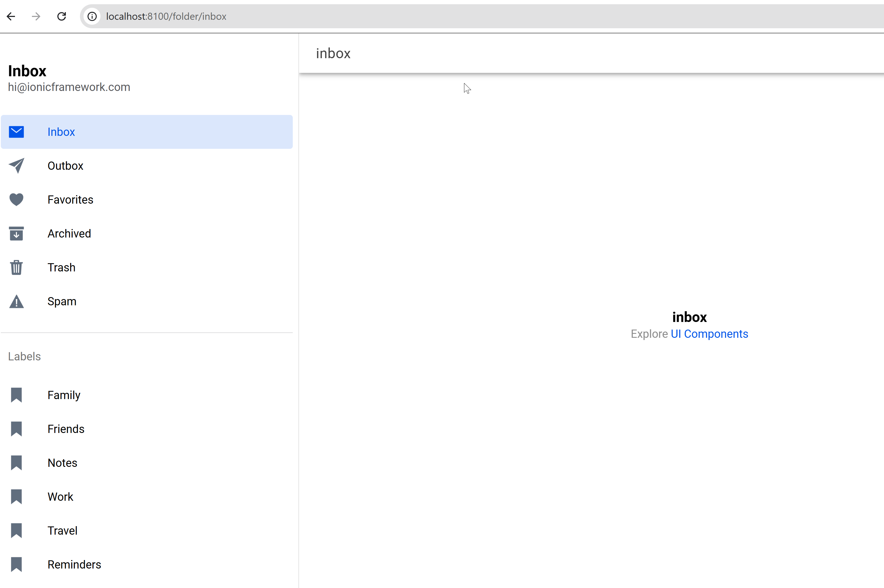Screen dimensions: 884x588
Task: Click the Archived box icon
Action: [16, 234]
